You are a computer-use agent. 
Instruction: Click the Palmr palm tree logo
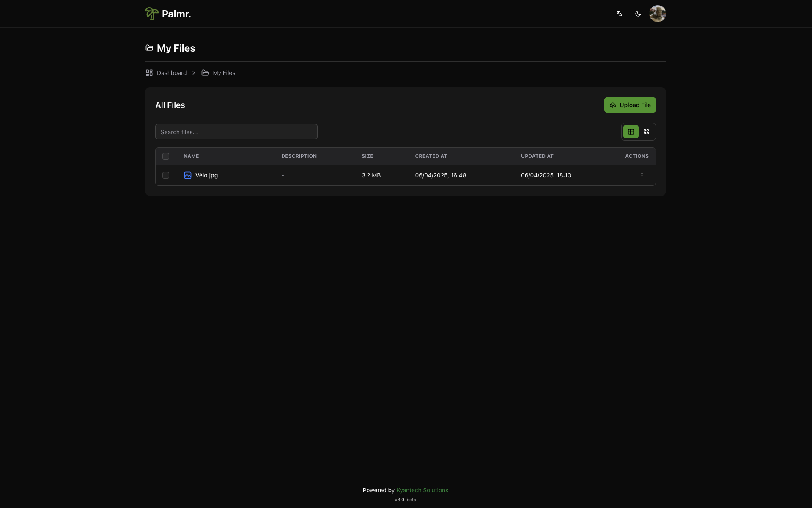152,14
